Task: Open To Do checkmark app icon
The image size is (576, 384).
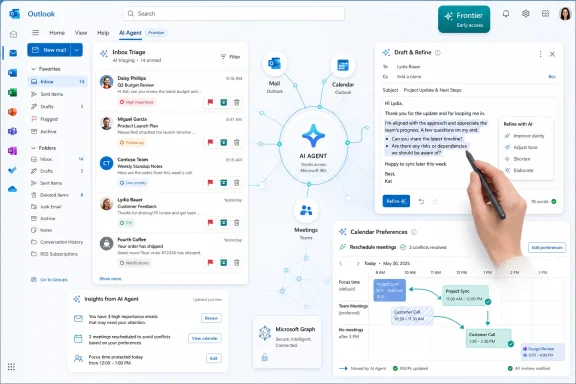Action: (12, 170)
